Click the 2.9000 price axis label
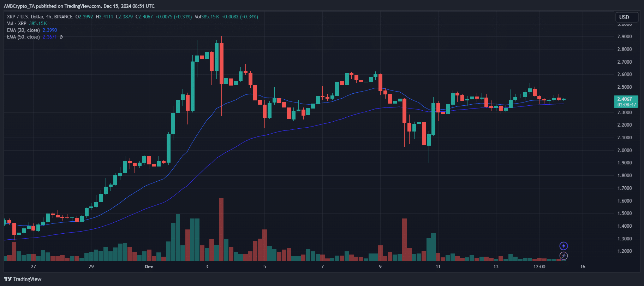This screenshot has width=644, height=286. (x=624, y=36)
